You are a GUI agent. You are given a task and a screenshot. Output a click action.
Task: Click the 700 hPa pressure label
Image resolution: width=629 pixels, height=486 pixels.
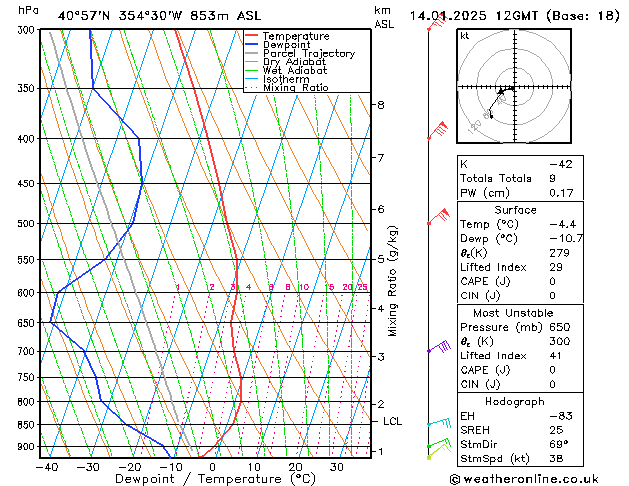pos(27,352)
